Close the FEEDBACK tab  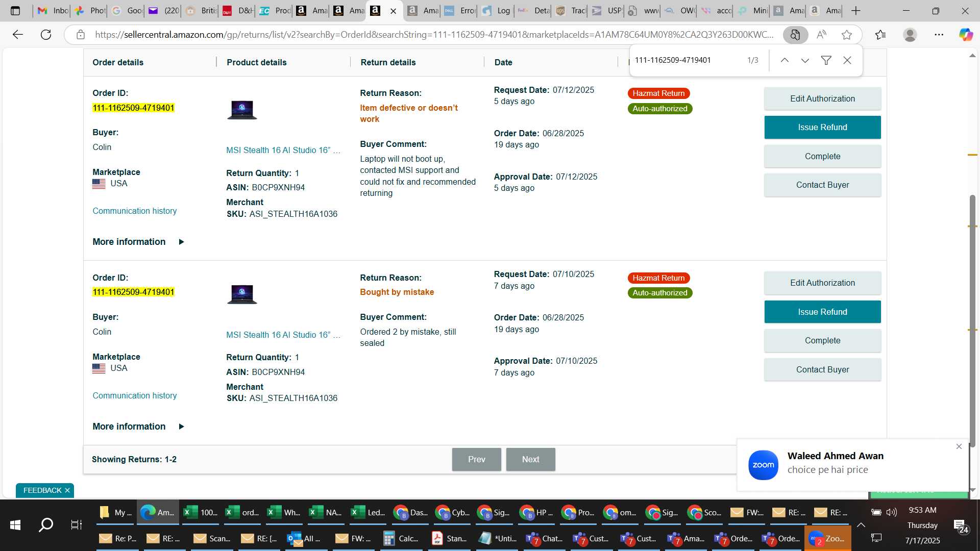point(67,490)
